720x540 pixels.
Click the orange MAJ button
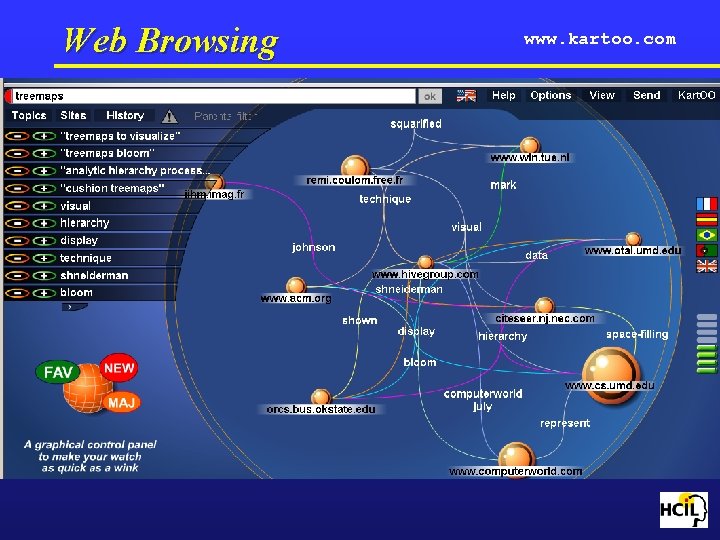click(x=121, y=403)
